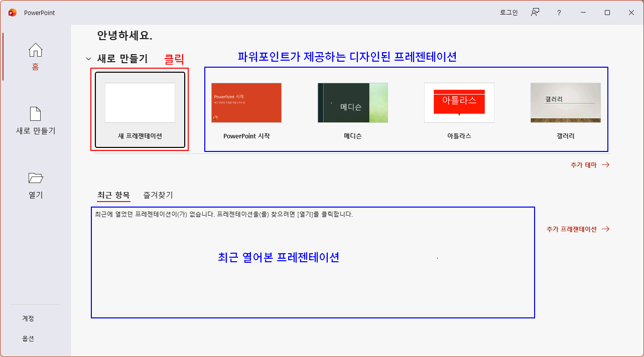Open 계정 settings from the sidebar
Image resolution: width=644 pixels, height=357 pixels.
tap(28, 318)
